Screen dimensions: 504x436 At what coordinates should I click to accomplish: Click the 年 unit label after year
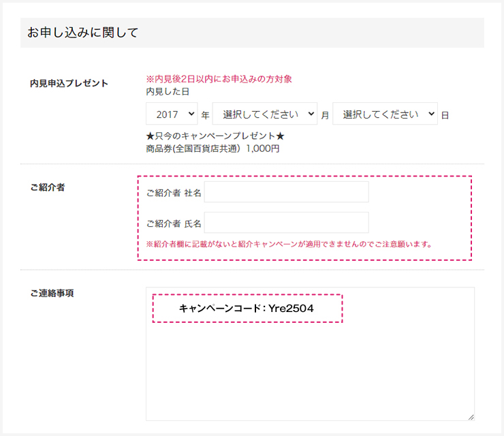205,115
